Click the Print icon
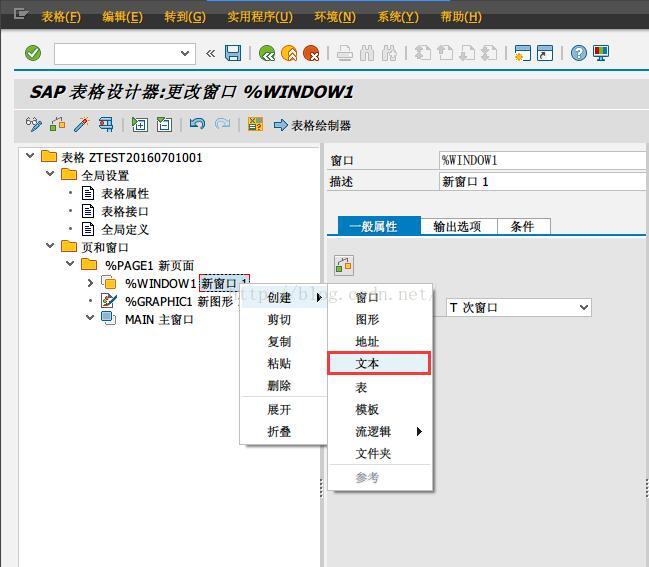Screen dimensions: 649x567 pos(344,53)
